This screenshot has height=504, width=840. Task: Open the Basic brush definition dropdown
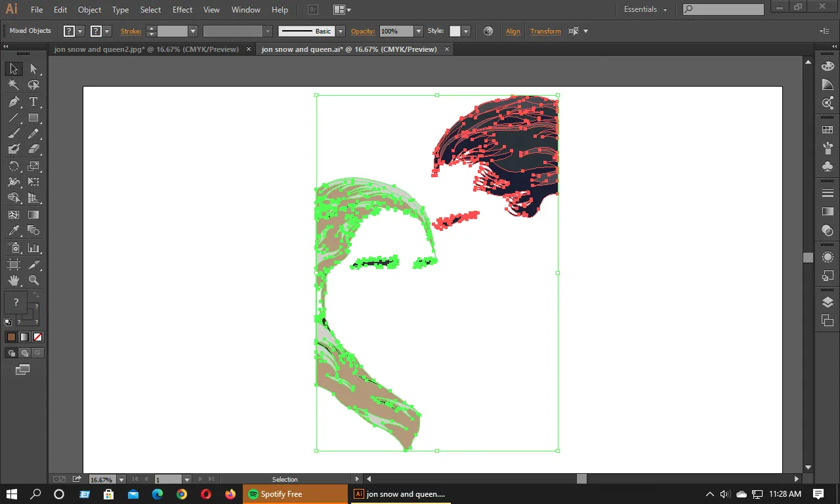pyautogui.click(x=341, y=31)
